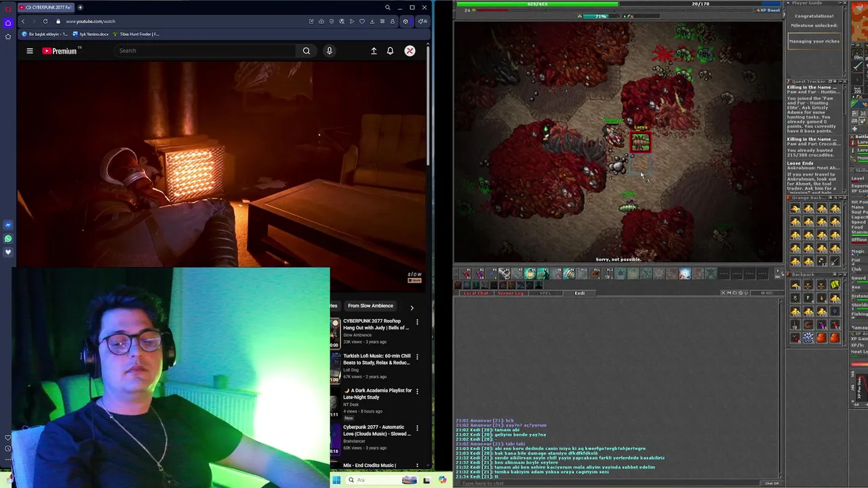The width and height of the screenshot is (868, 488).
Task: Go back in the Opera browser
Action: [23, 21]
